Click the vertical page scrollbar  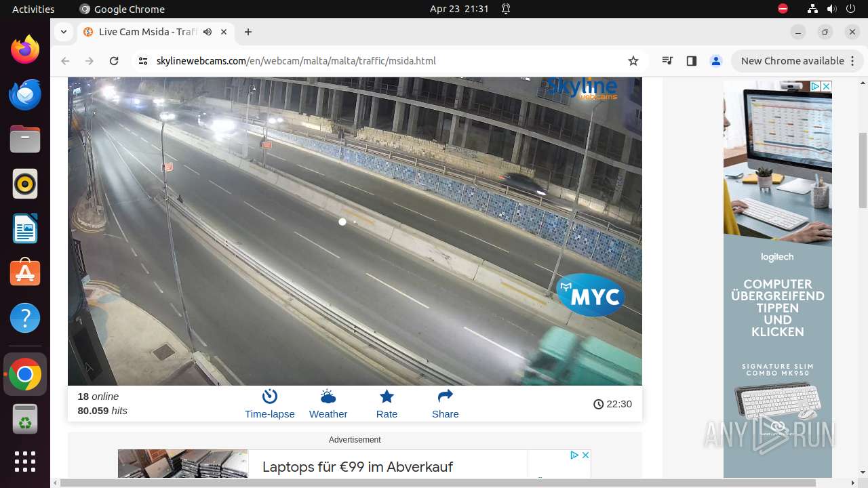click(x=863, y=169)
